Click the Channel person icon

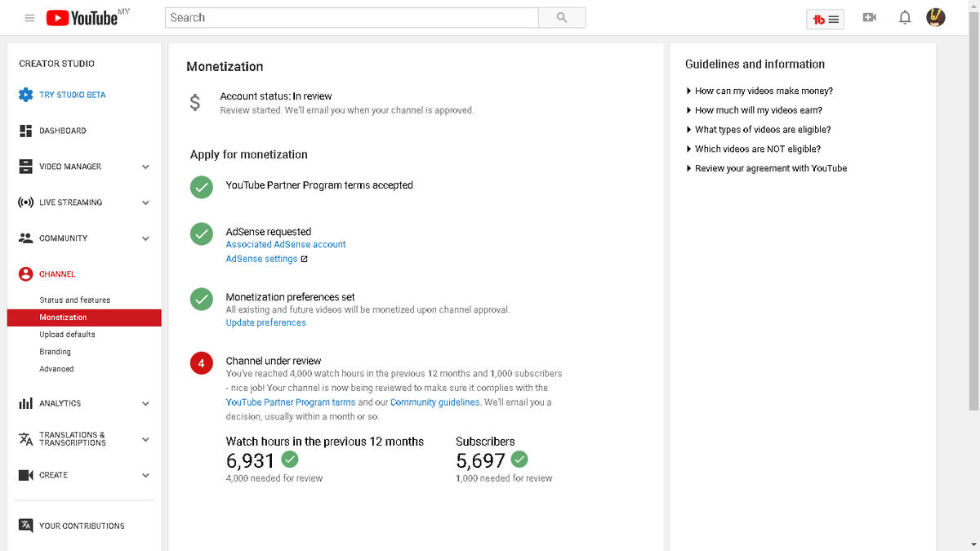click(25, 274)
